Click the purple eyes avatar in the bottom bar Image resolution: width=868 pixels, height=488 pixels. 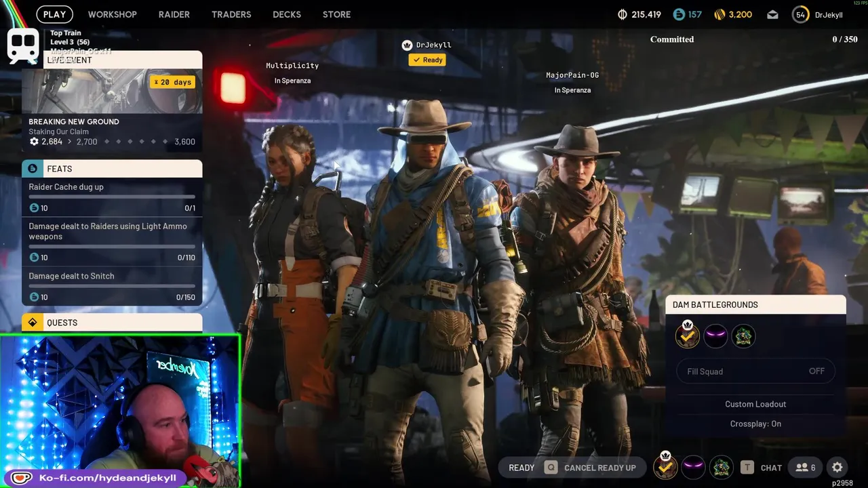[693, 466]
